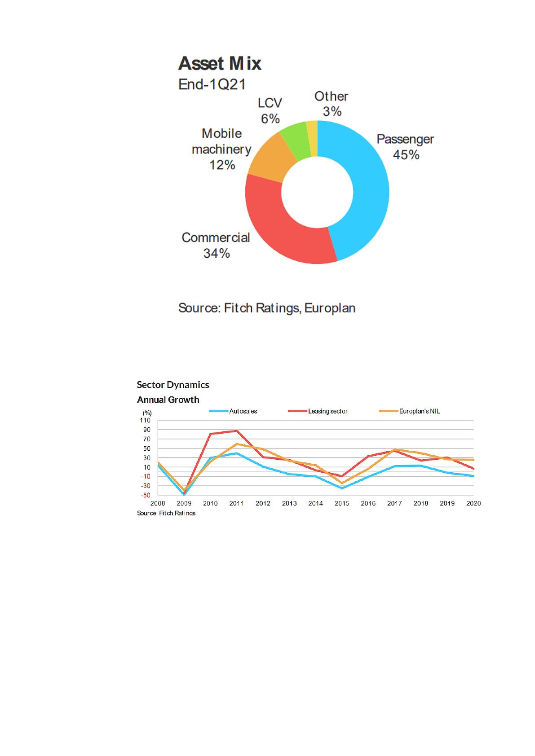Click the Autosales legend line marker
This screenshot has width=535, height=756.
pos(219,411)
